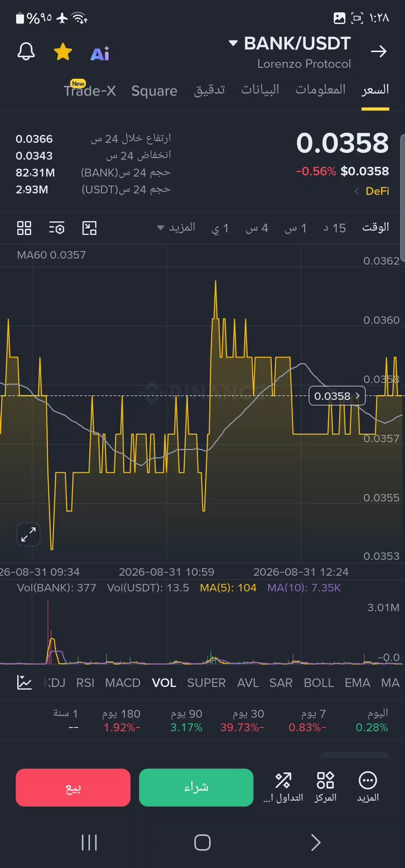Toggle the MA indicator
The height and width of the screenshot is (868, 405).
click(x=390, y=683)
